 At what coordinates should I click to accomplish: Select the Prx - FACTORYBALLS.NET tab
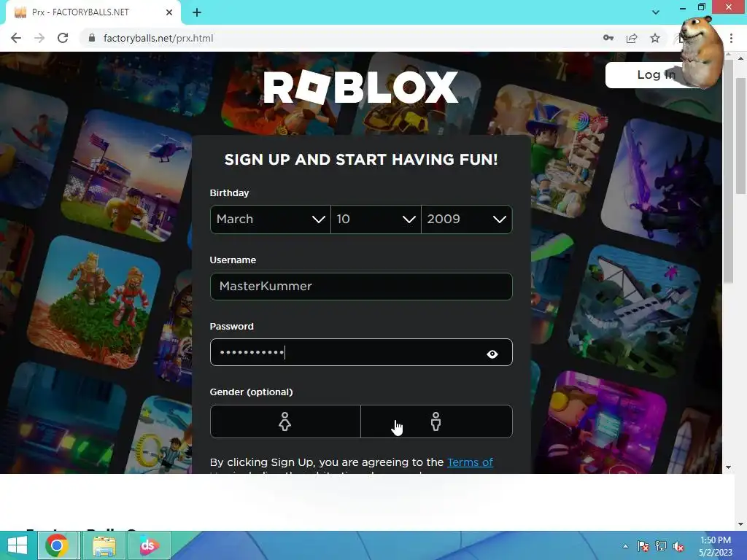tap(93, 12)
